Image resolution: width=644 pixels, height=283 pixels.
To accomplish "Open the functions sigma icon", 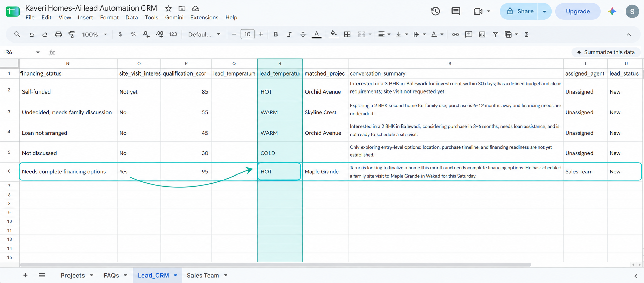I will (x=526, y=34).
